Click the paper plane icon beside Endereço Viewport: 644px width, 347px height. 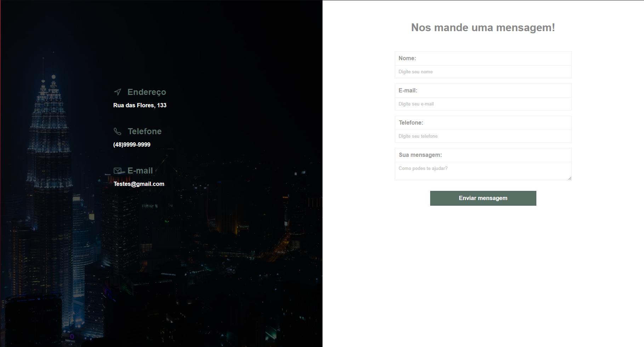[x=118, y=92]
